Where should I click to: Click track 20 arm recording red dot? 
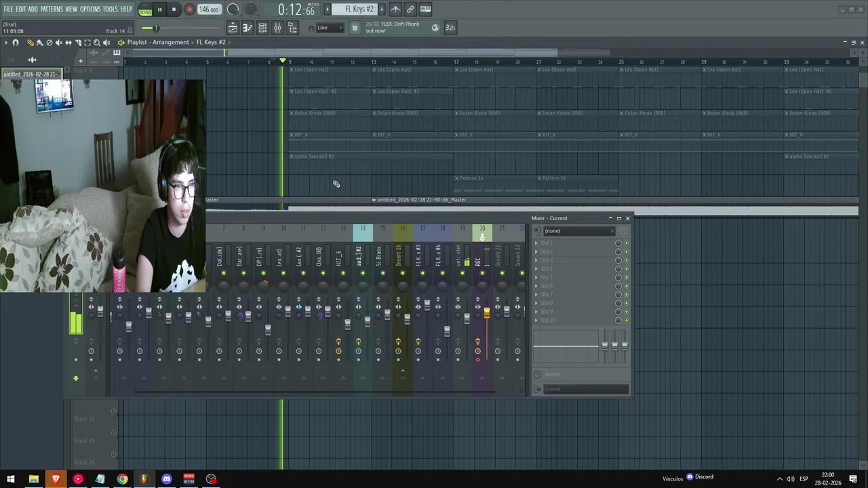477,359
